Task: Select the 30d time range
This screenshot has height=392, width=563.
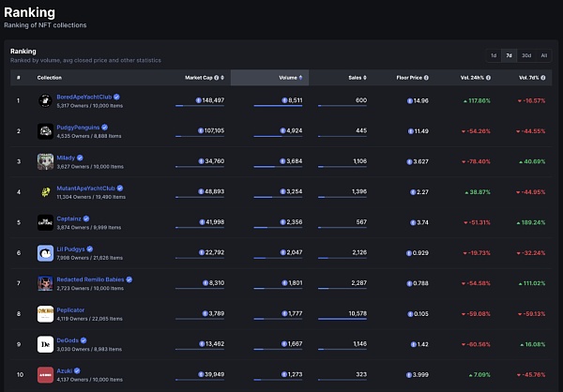Action: (525, 55)
